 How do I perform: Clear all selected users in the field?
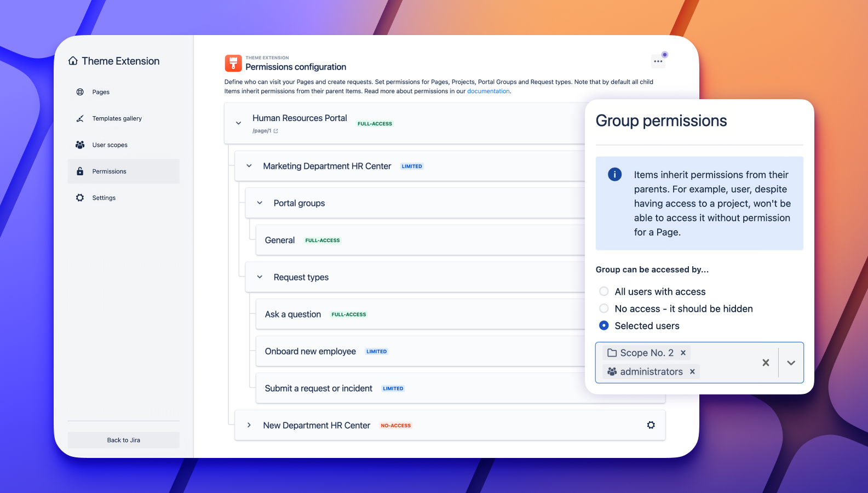pyautogui.click(x=766, y=363)
